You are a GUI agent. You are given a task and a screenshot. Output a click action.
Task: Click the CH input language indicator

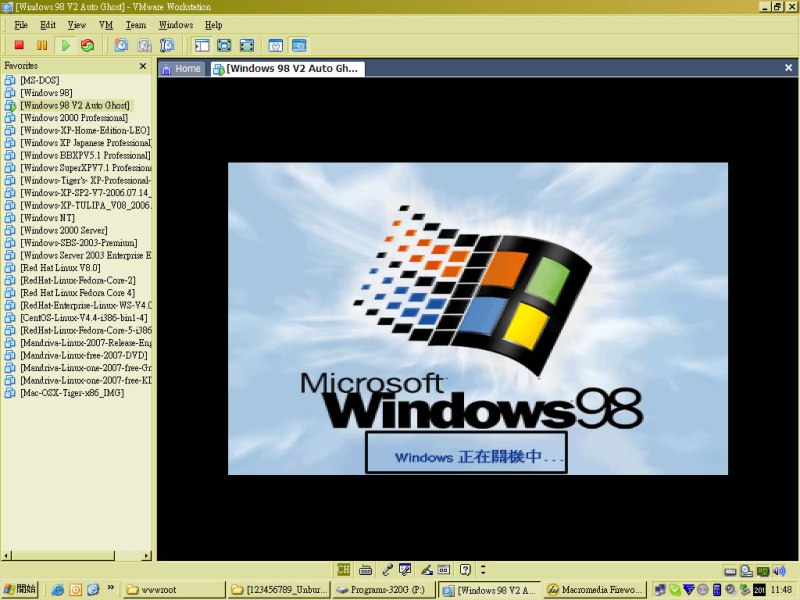coord(343,569)
